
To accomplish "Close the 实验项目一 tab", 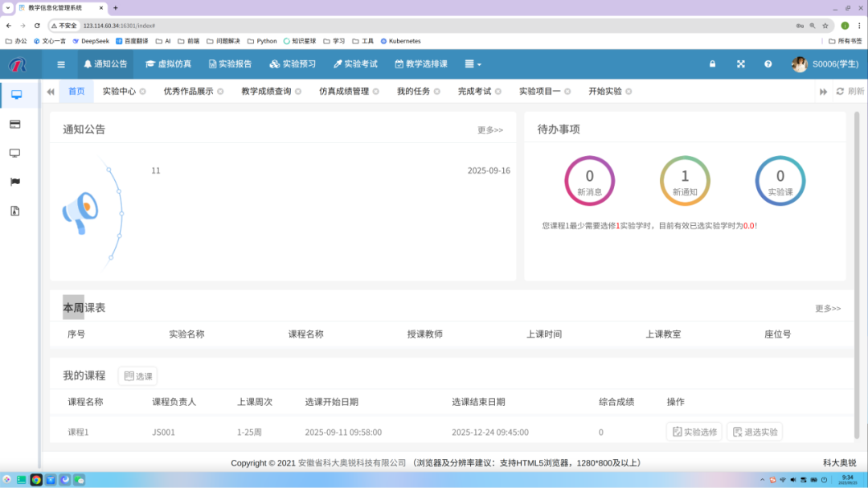I will click(567, 92).
